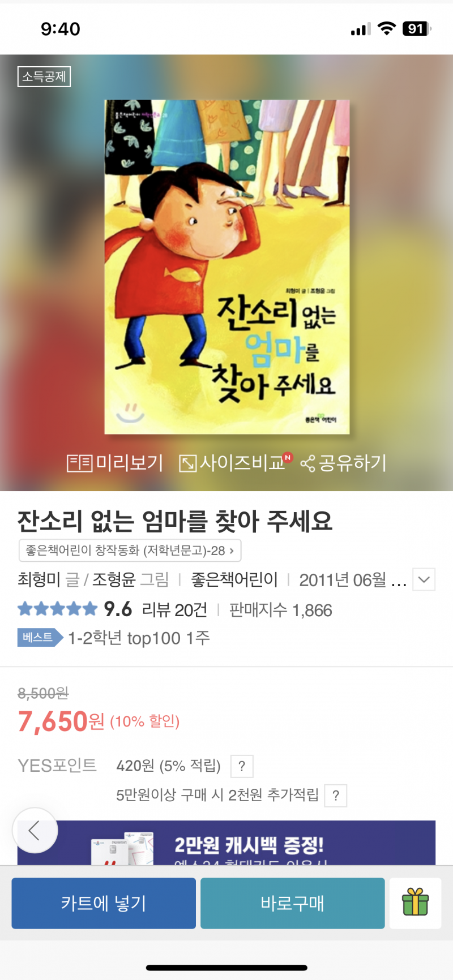The image size is (453, 980).
Task: Open the gift box icon button
Action: click(416, 903)
